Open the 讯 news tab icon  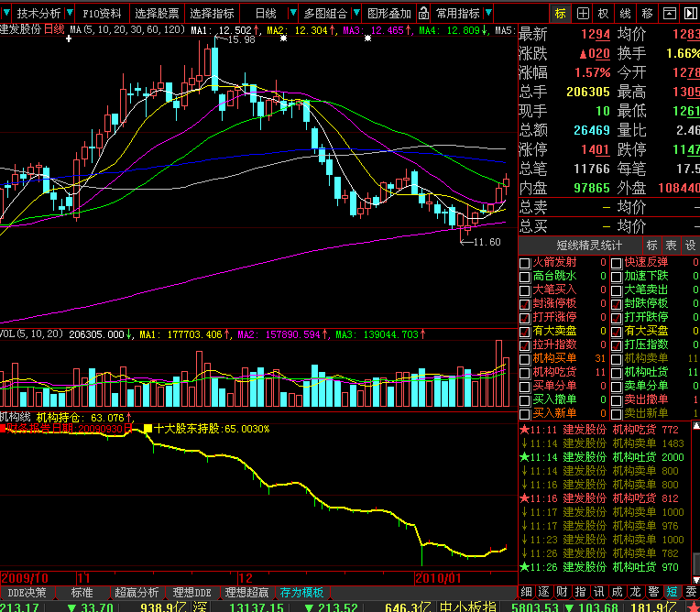(x=598, y=592)
